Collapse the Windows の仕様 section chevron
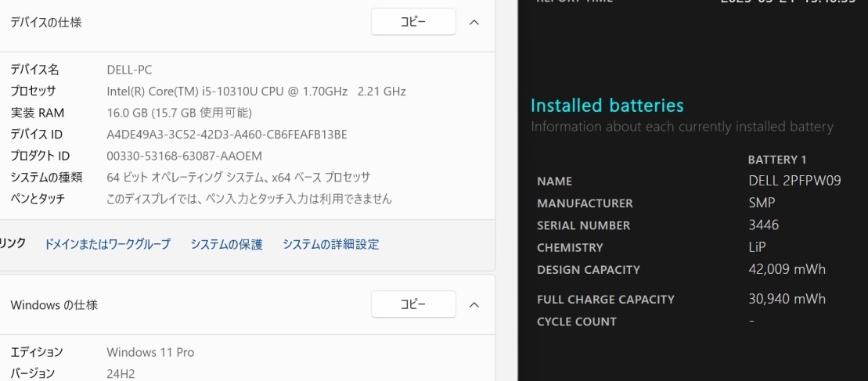Viewport: 868px width, 381px height. (x=474, y=304)
